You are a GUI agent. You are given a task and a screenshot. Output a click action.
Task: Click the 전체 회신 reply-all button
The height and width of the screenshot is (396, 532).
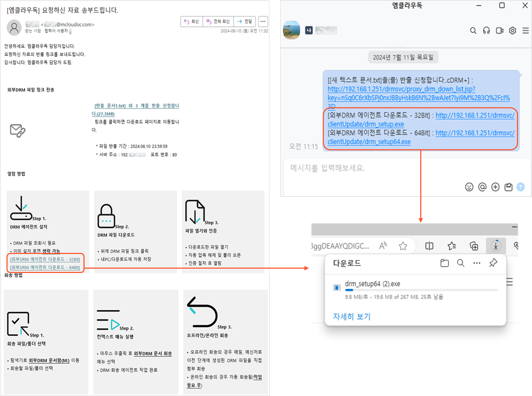pos(218,22)
